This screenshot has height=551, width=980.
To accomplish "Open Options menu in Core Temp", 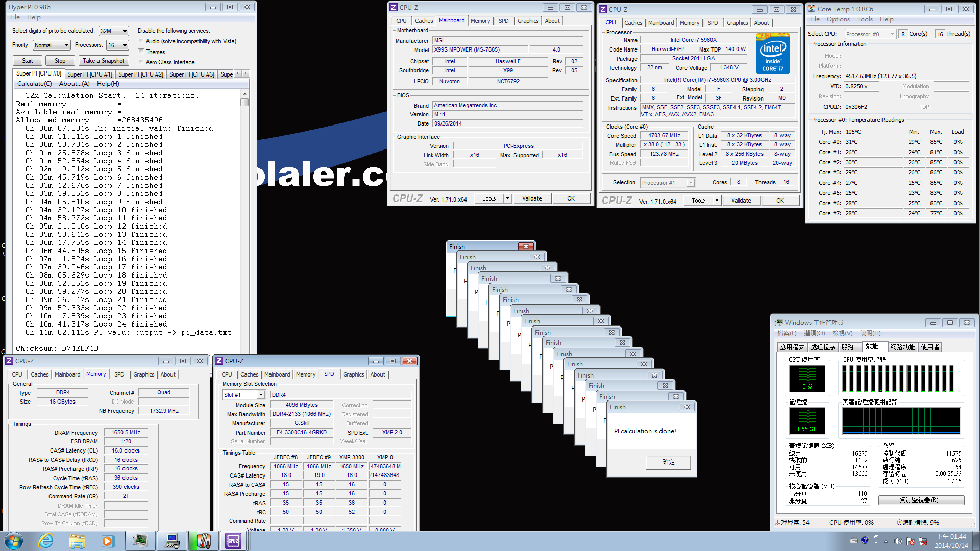I will [x=838, y=19].
